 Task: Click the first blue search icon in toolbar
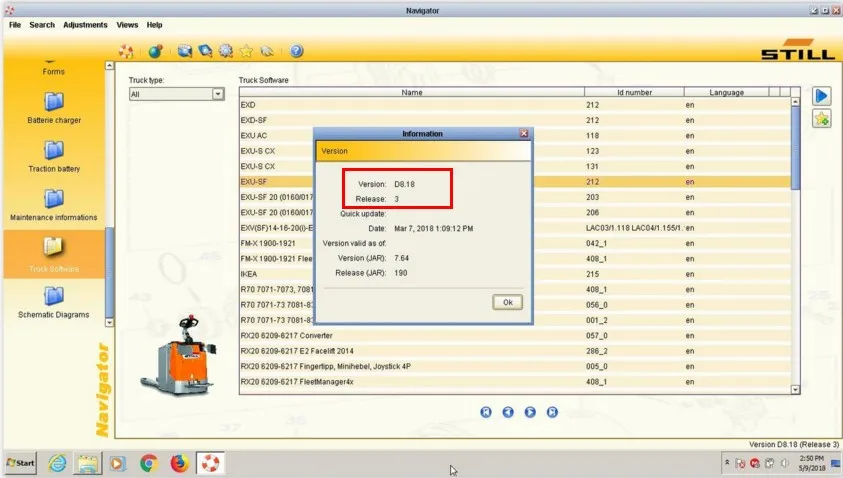[185, 51]
